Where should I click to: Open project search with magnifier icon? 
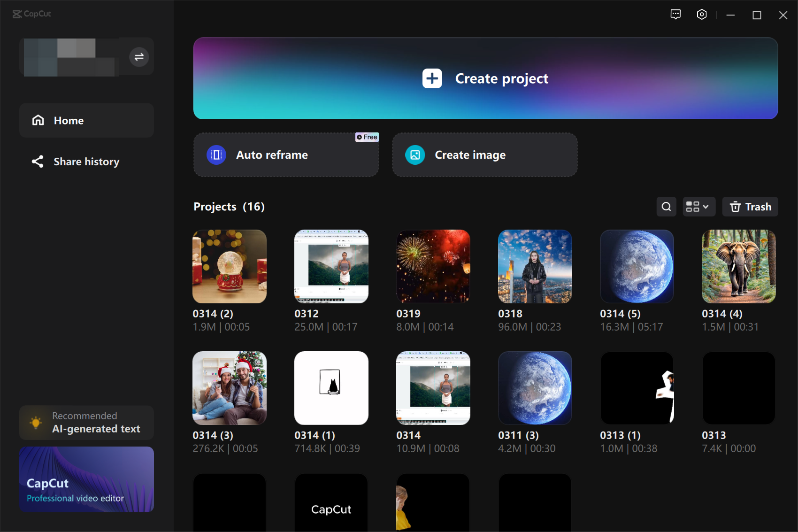click(x=666, y=207)
